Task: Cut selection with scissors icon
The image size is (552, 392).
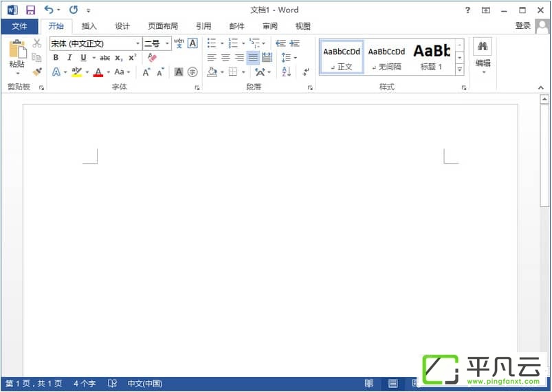Action: [37, 43]
